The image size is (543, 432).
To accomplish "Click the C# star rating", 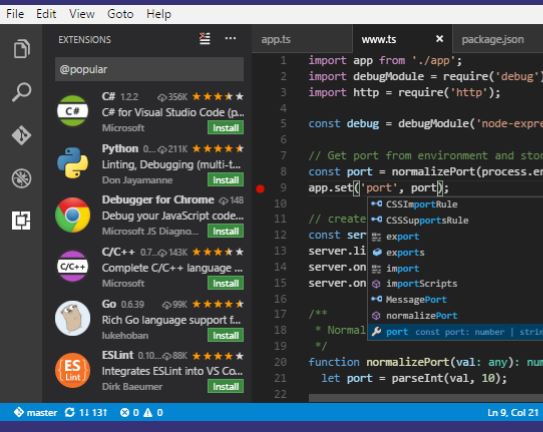I will [x=218, y=96].
